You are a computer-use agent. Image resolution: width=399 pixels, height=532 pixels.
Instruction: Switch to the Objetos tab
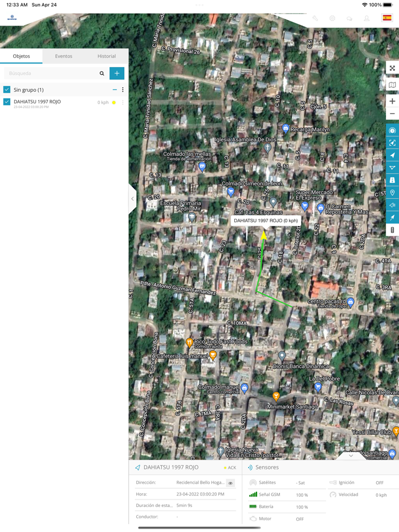[22, 56]
